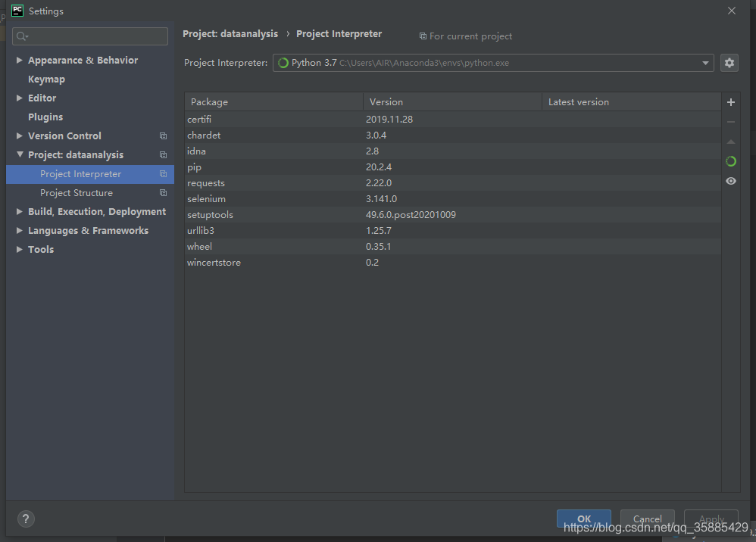Close the Settings dialog
The image size is (756, 542).
coord(732,11)
